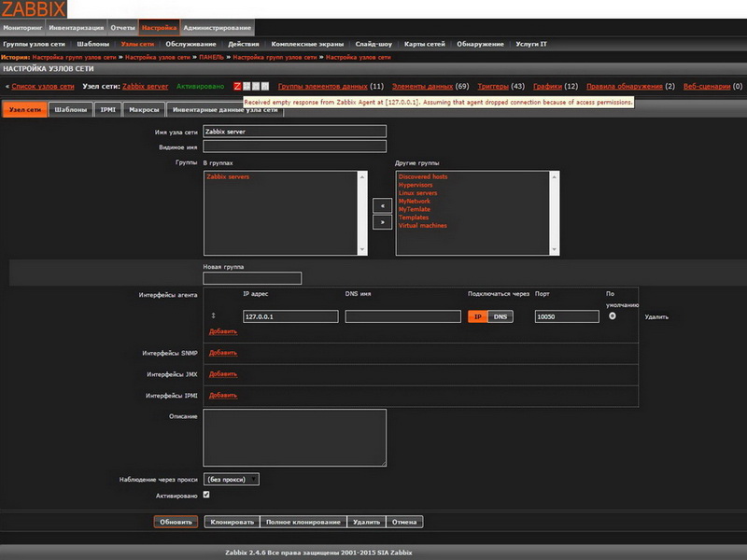Click the move-right » group arrow button

(381, 222)
